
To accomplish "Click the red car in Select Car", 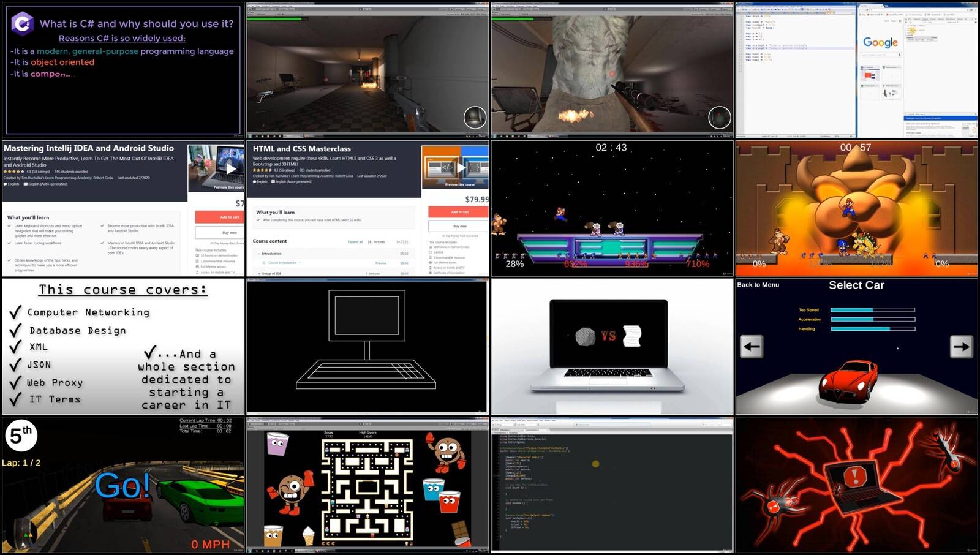I will tap(849, 381).
